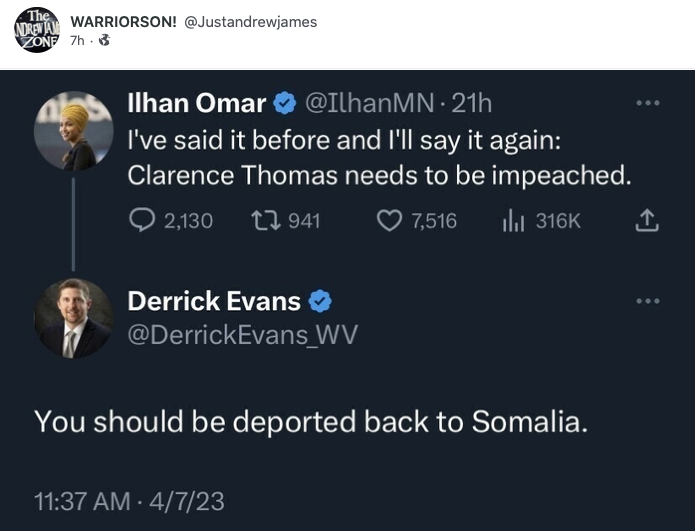The image size is (695, 532).
Task: Click the reply speech bubble icon
Action: 142,221
